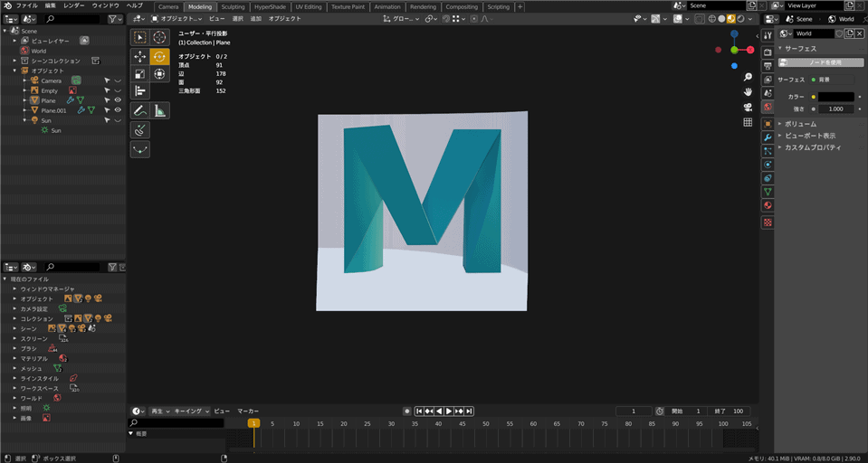This screenshot has width=868, height=463.
Task: Jump to end frame playback button
Action: point(469,411)
